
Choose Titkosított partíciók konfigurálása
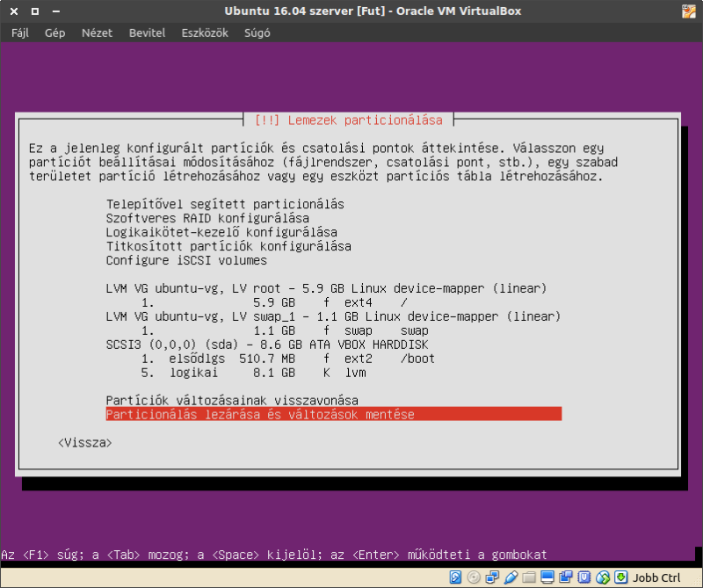click(228, 246)
